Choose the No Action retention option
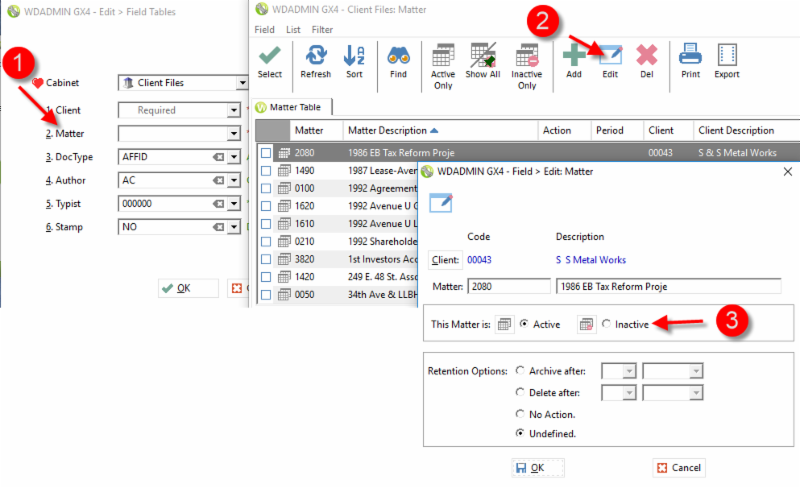Image resolution: width=800 pixels, height=488 pixels. coord(520,413)
